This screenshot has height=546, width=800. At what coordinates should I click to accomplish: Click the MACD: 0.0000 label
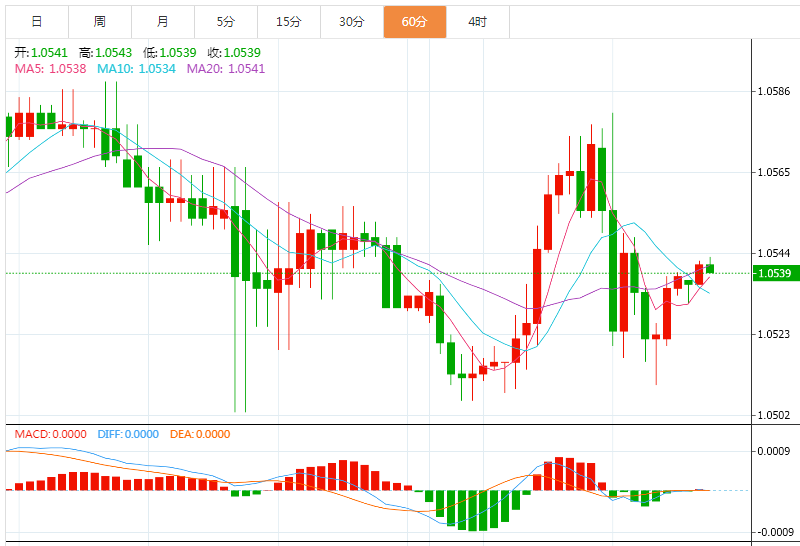51,434
